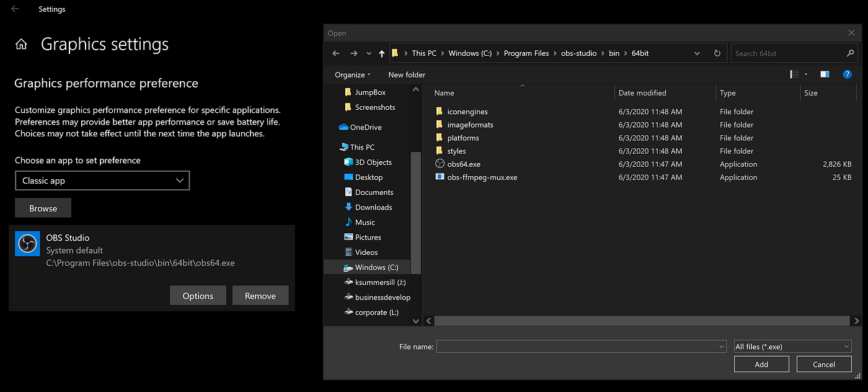Click the OBS Studio app icon
This screenshot has width=868, height=392.
pyautogui.click(x=27, y=244)
